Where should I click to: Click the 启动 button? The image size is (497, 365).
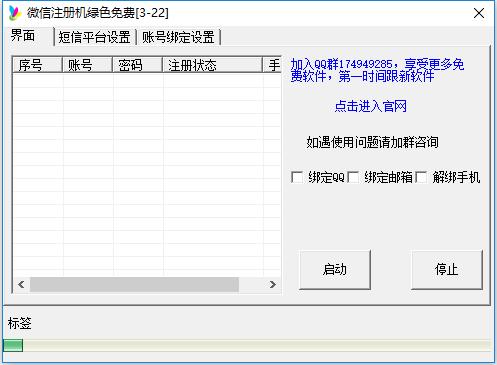tap(335, 269)
